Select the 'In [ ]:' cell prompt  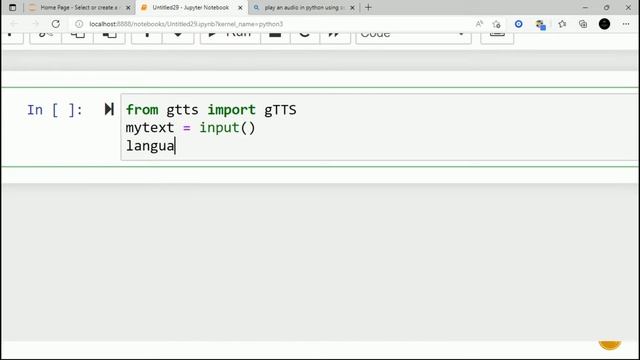click(55, 110)
